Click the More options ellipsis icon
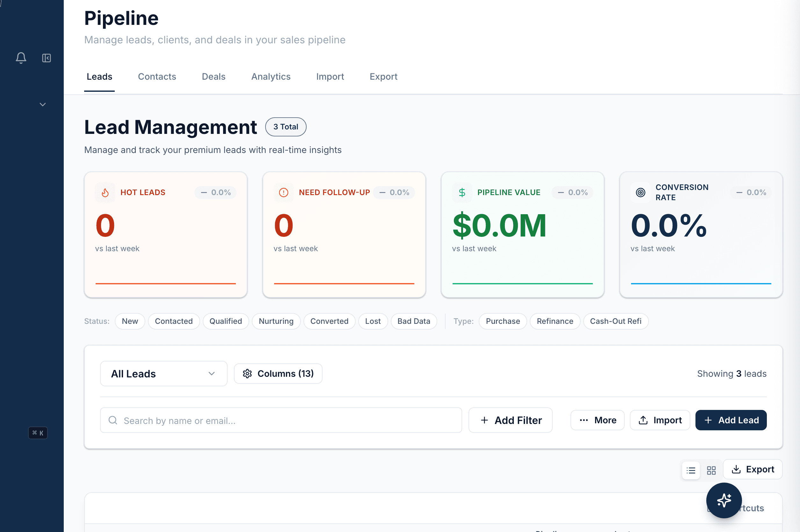 (x=583, y=420)
